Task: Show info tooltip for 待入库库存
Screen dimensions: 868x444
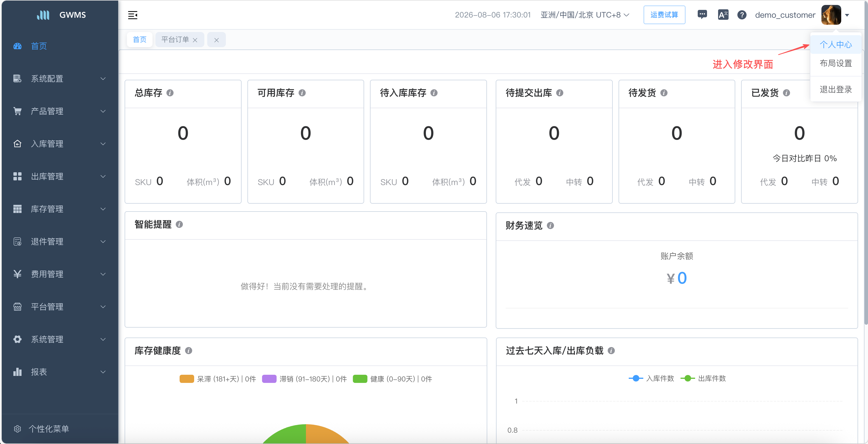Action: (434, 93)
